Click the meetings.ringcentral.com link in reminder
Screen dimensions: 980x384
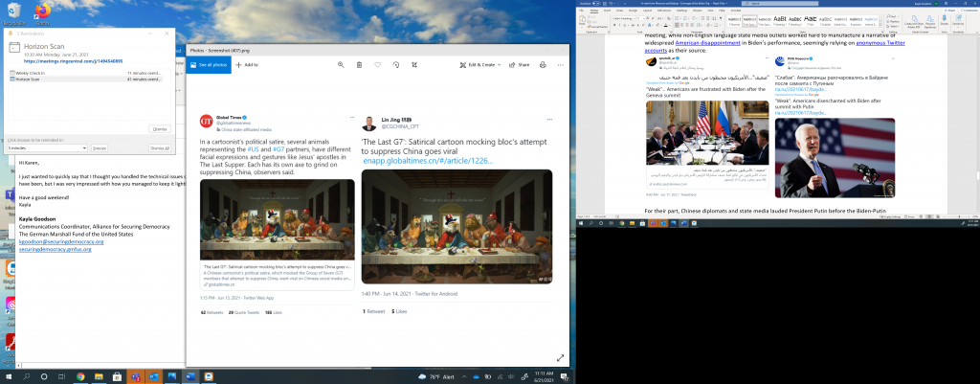point(73,61)
